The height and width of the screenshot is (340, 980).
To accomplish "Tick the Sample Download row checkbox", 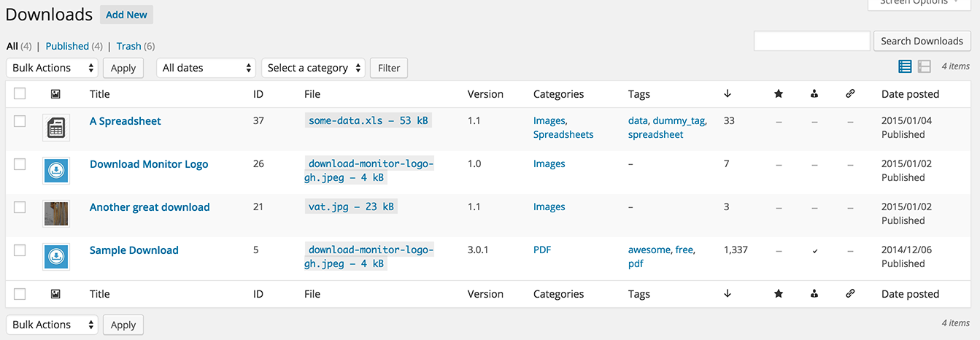I will pyautogui.click(x=20, y=250).
